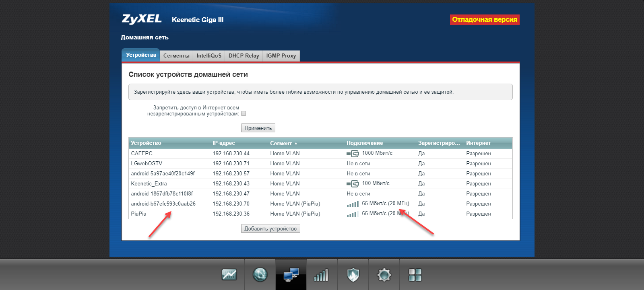Click IP address 192.168.230.47
644x290 pixels.
(x=231, y=194)
